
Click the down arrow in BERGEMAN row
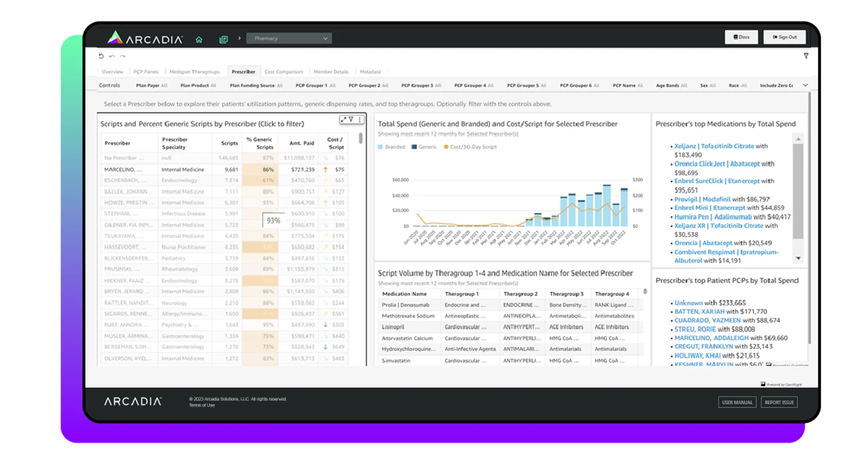(325, 347)
